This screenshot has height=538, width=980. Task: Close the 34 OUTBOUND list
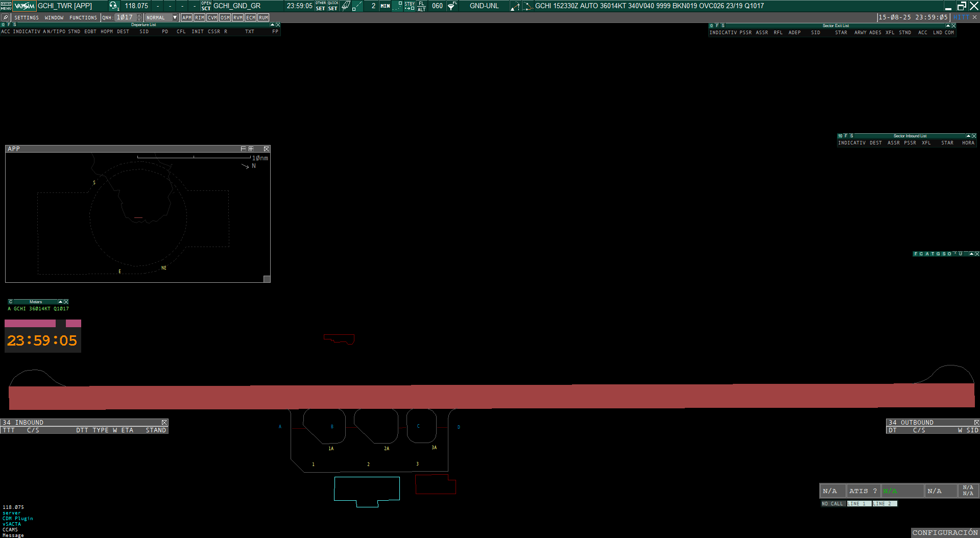pyautogui.click(x=976, y=423)
